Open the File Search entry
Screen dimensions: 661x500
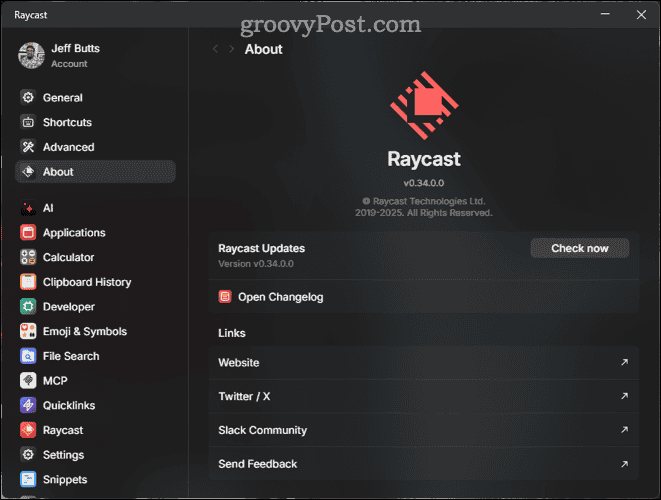(95, 356)
